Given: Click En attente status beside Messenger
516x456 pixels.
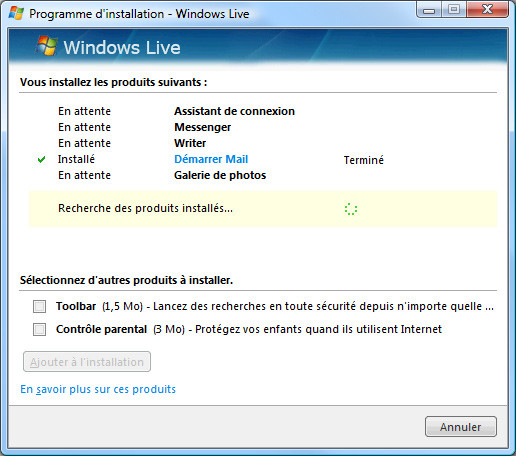Looking at the screenshot, I should click(x=84, y=127).
